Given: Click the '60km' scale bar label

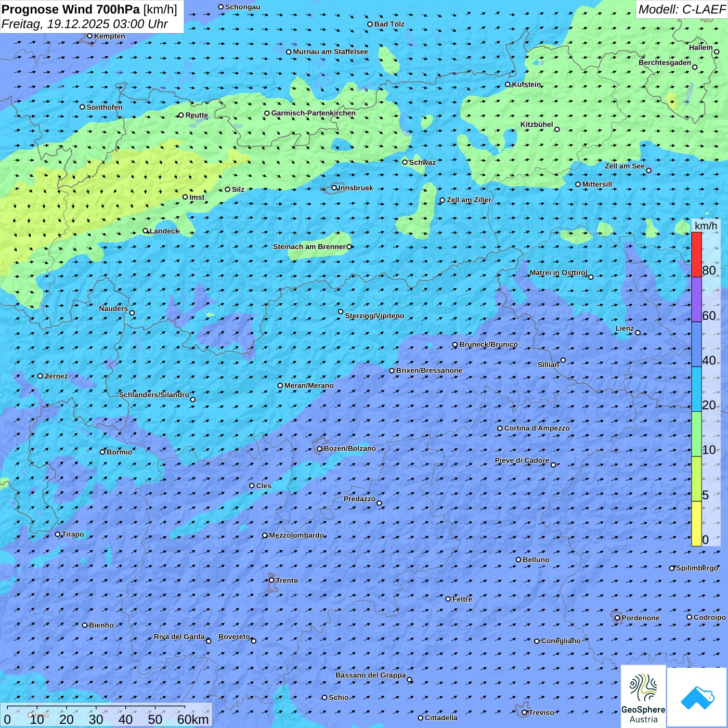Looking at the screenshot, I should [x=193, y=719].
